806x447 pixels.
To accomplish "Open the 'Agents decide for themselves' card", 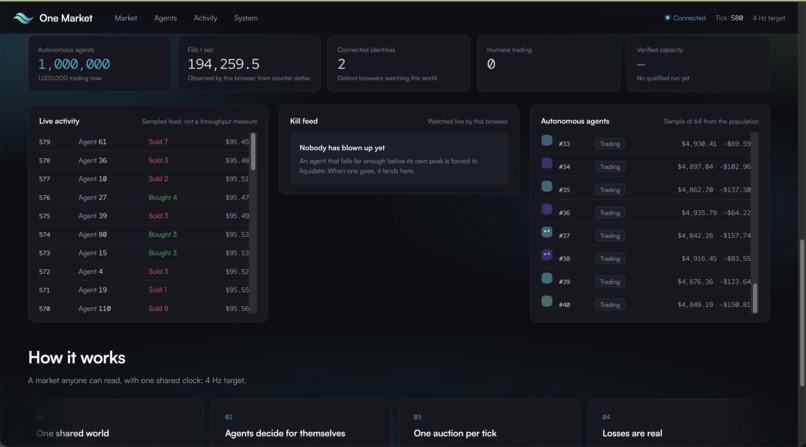I will (301, 423).
